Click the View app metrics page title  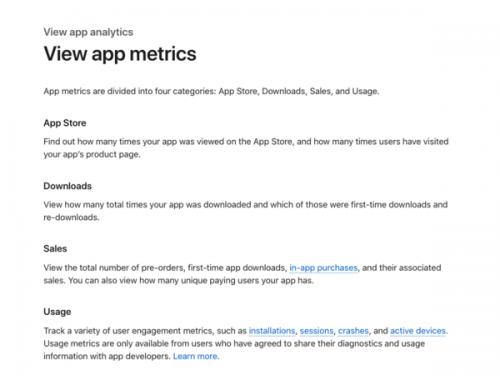(120, 54)
